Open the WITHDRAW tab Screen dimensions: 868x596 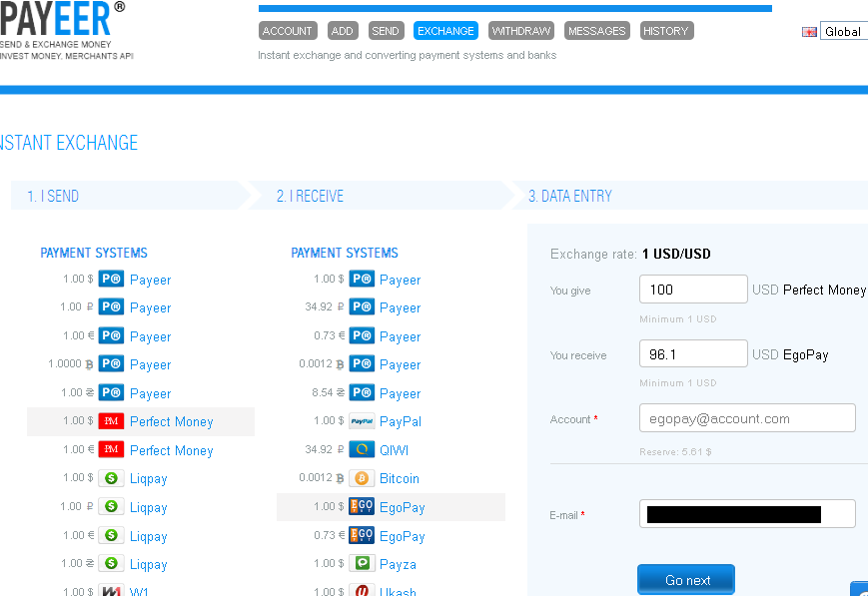[x=521, y=31]
